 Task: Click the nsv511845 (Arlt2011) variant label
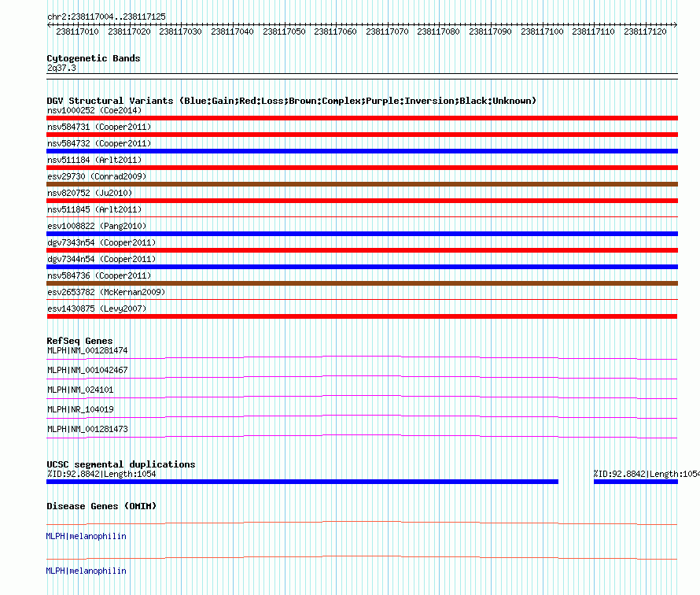(94, 209)
